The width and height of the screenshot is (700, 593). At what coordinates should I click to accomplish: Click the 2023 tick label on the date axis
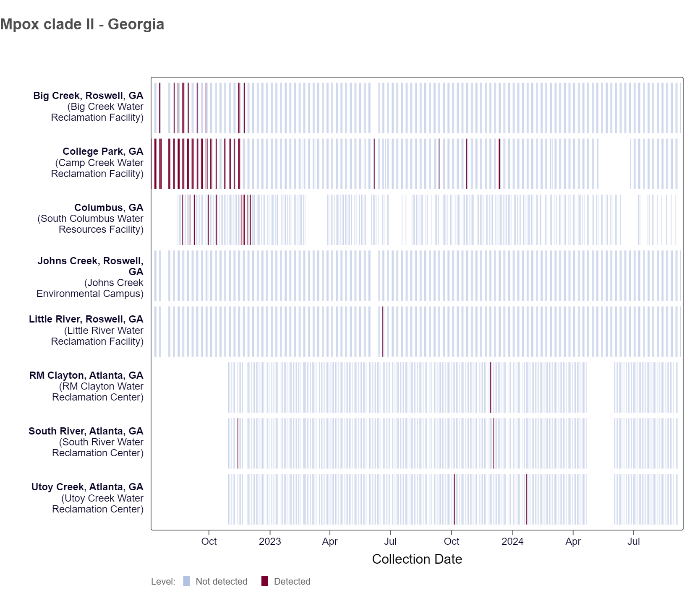point(269,541)
